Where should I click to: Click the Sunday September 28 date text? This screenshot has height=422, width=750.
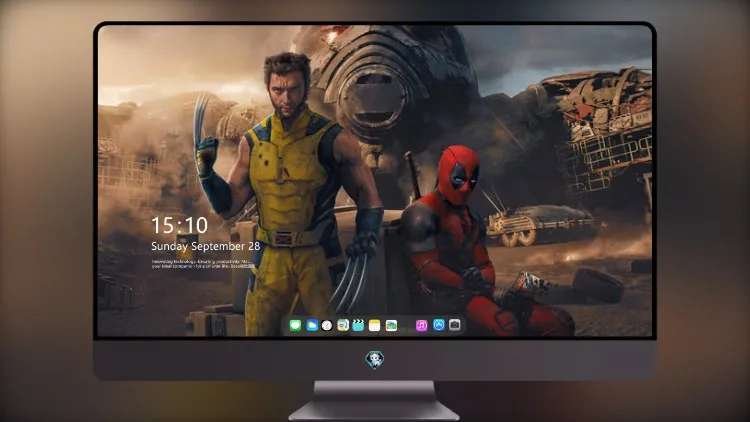click(206, 246)
